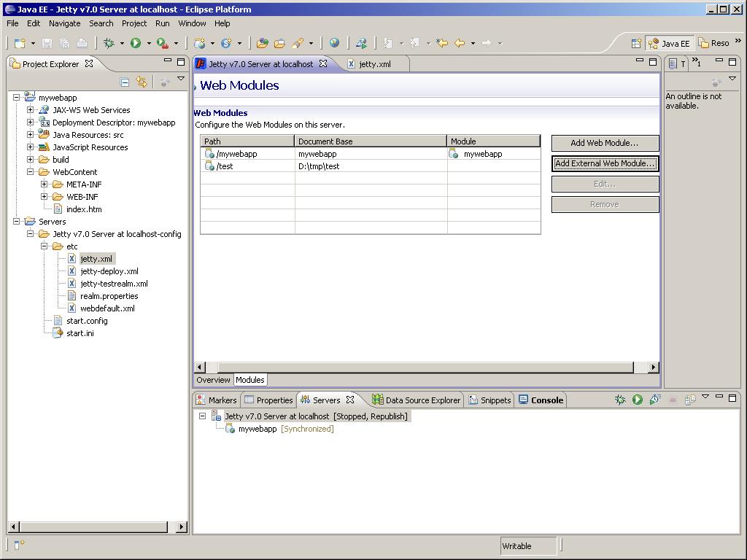Collapse the etc folder
Viewport: 747px width, 560px height.
tap(44, 246)
